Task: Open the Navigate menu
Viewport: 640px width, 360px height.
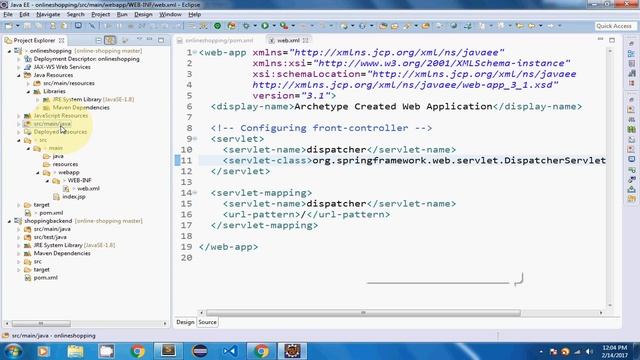Action: tap(48, 14)
